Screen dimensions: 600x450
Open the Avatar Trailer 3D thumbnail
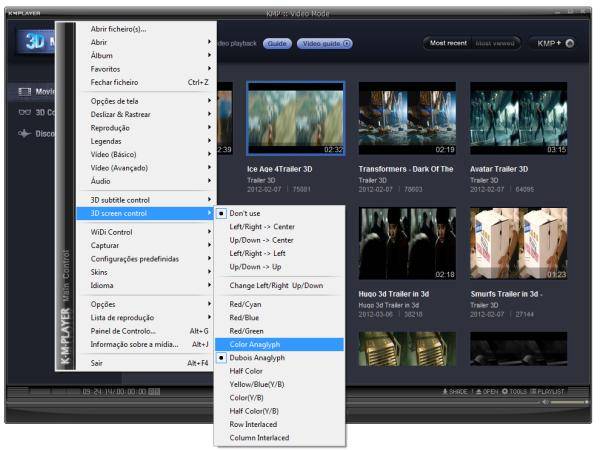click(519, 118)
